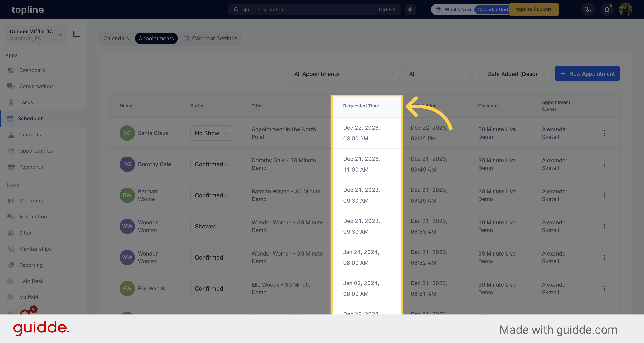Image resolution: width=644 pixels, height=343 pixels.
Task: Open the All Appointments filter dropdown
Action: (x=344, y=74)
